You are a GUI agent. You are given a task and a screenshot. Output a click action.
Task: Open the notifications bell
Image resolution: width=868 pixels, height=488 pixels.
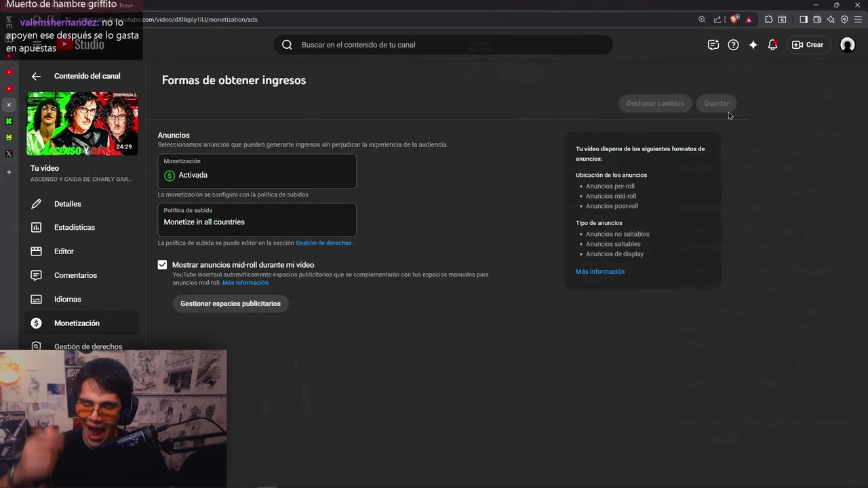[x=772, y=45]
